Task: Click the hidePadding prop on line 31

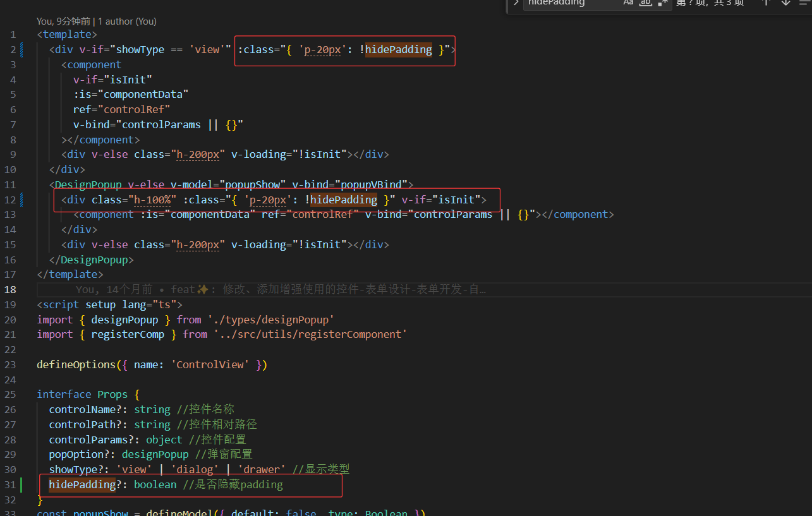Action: point(82,485)
